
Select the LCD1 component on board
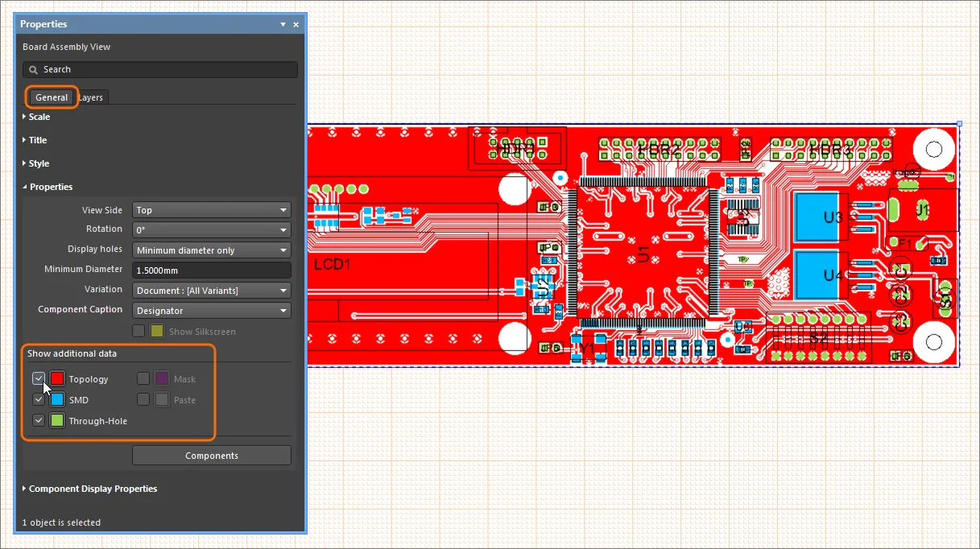pyautogui.click(x=333, y=264)
